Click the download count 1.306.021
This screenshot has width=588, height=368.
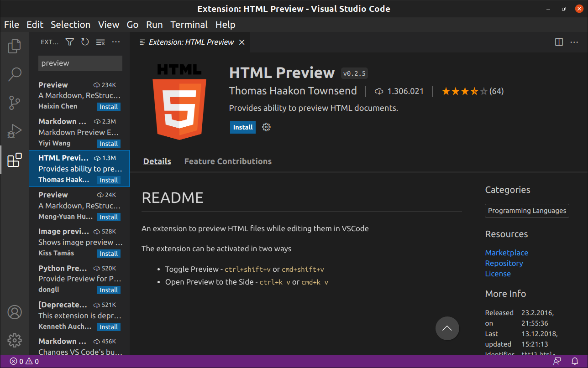pyautogui.click(x=399, y=91)
